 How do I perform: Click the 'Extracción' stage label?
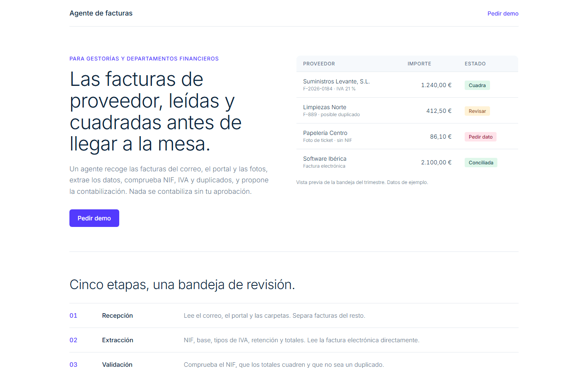click(118, 340)
